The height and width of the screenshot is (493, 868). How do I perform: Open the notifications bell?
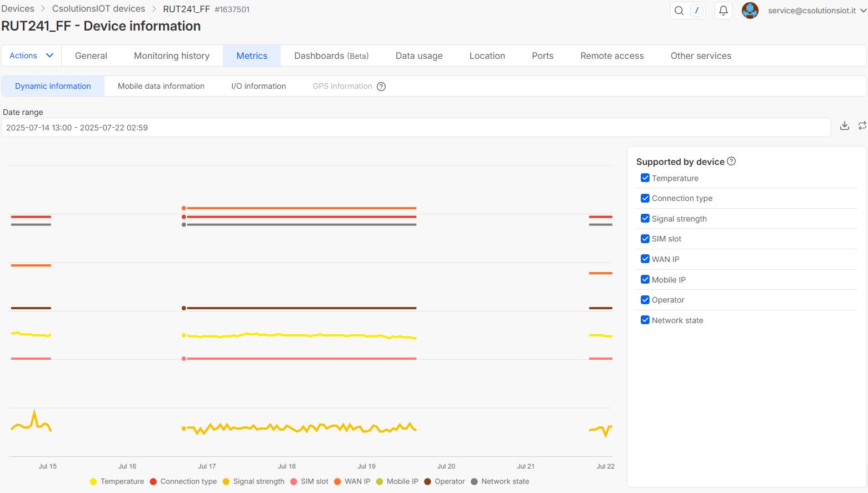(723, 11)
